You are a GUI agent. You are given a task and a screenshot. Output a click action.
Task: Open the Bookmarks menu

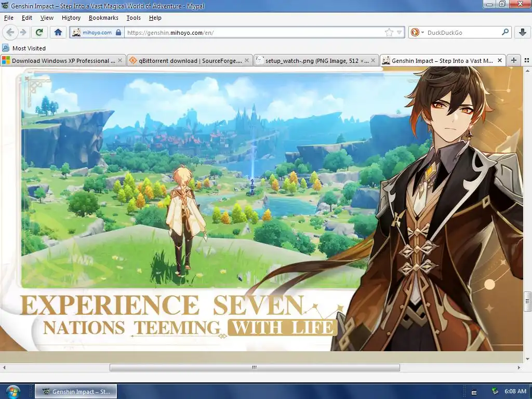click(103, 18)
